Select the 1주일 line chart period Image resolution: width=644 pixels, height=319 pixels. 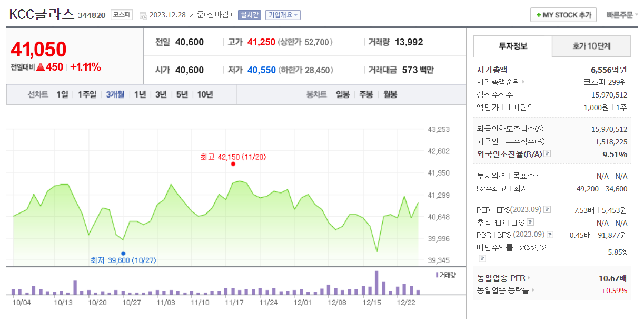click(x=87, y=94)
